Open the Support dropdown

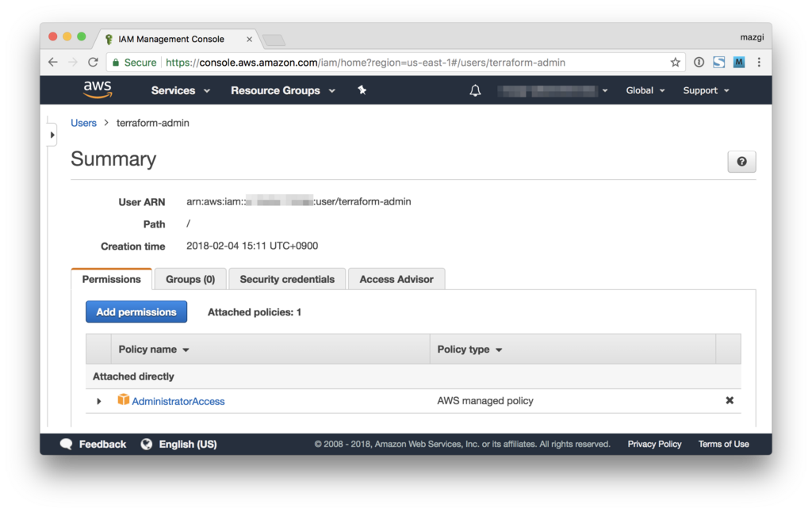[x=706, y=90]
